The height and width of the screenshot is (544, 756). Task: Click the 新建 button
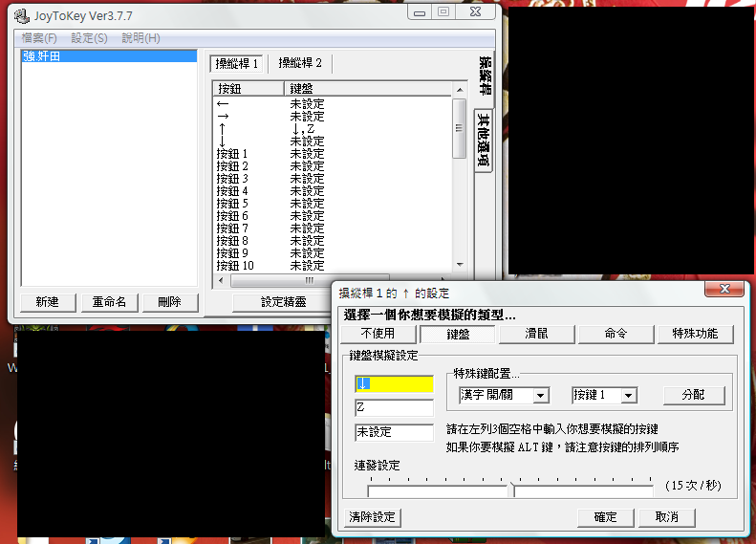point(47,302)
